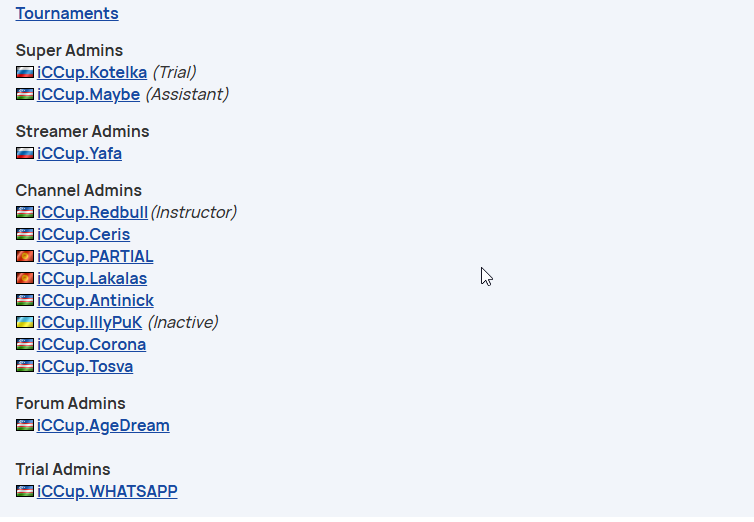Open iCCup.Tosva profile link
Screen dimensions: 754x522
[x=85, y=366]
